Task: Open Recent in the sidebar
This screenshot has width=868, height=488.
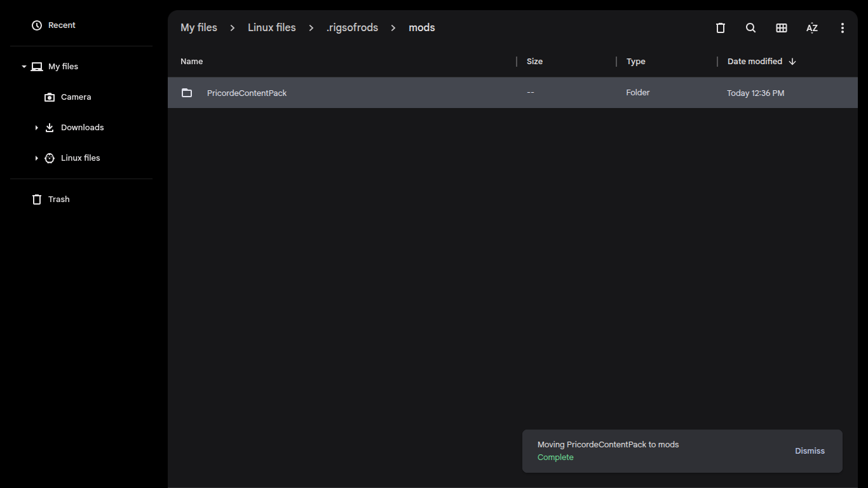Action: [62, 25]
